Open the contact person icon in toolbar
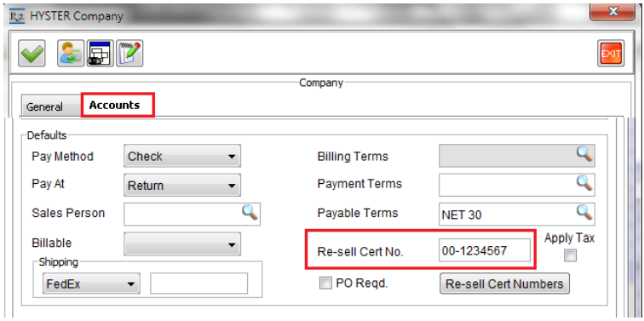Viewport: 644px width, 321px height. pyautogui.click(x=71, y=54)
